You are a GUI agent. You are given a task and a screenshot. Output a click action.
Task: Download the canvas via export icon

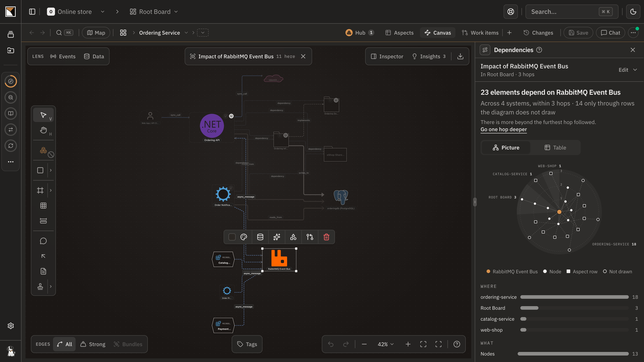click(x=460, y=57)
